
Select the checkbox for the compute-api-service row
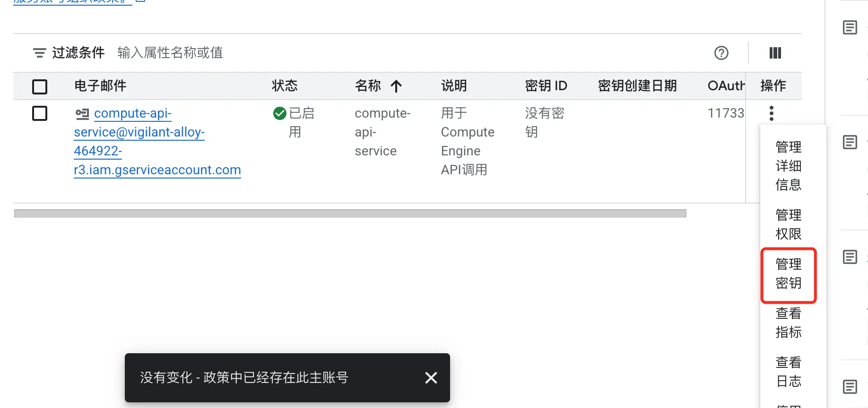pyautogui.click(x=39, y=113)
